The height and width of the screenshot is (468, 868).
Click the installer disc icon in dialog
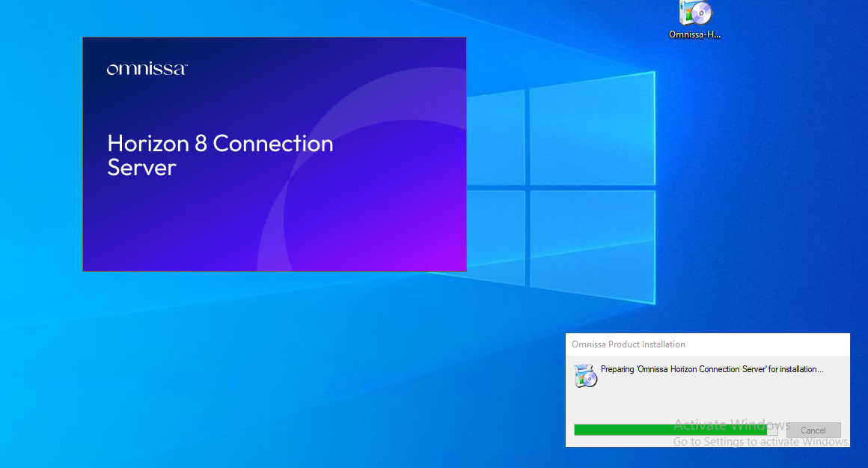pyautogui.click(x=585, y=376)
